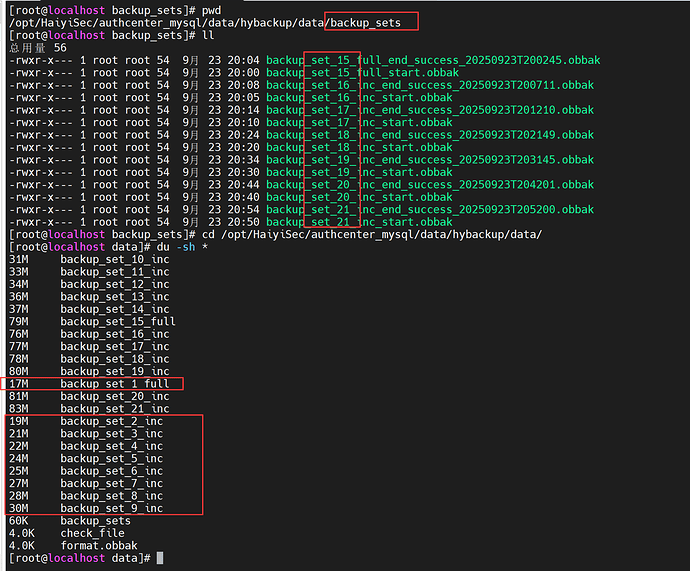This screenshot has width=690, height=571.
Task: Select the file backup_set_19_inc_start.obbak
Action: tap(360, 172)
